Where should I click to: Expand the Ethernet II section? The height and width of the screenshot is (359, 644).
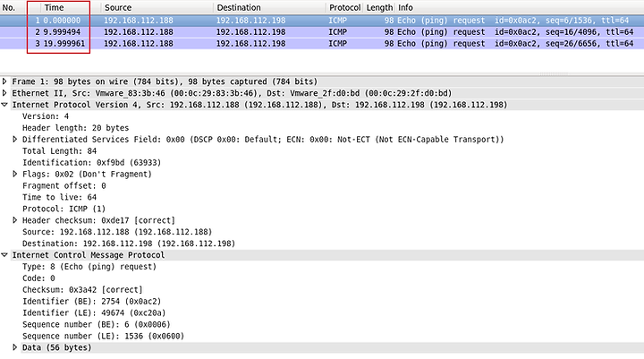(4, 93)
